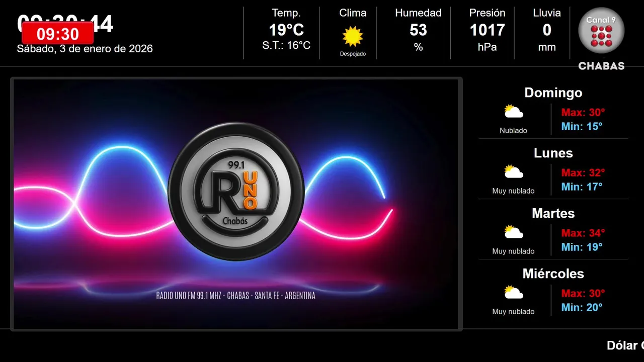Click the Temp. label
The width and height of the screenshot is (644, 362).
tap(286, 13)
